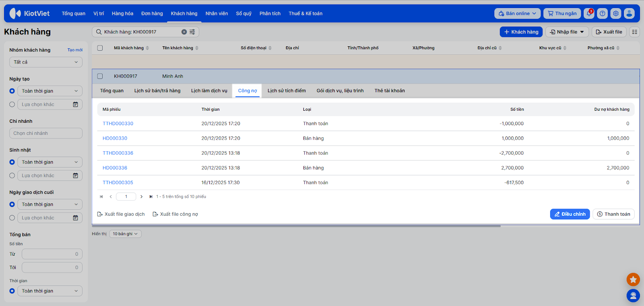Open invoice link HD000336
Screen dimensions: 644x306
point(115,168)
